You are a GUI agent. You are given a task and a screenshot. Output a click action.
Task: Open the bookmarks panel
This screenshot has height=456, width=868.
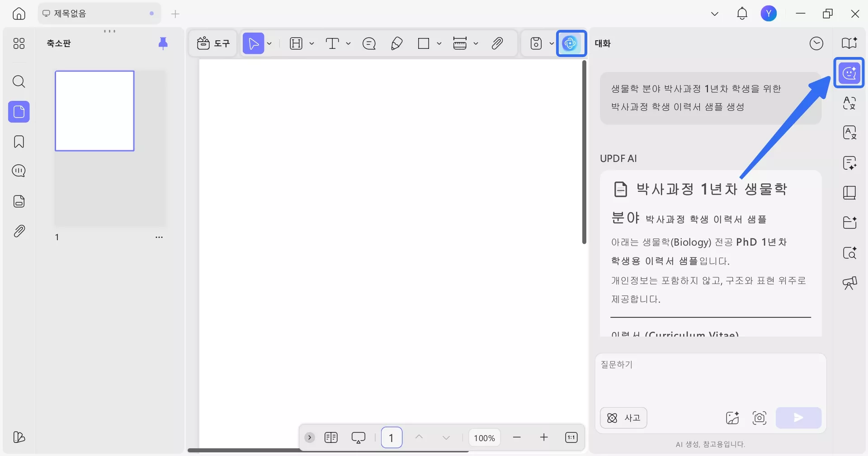(19, 142)
